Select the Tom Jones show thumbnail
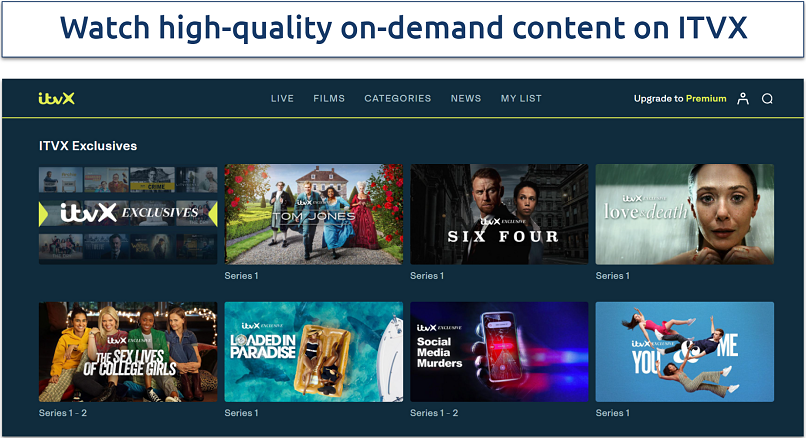Image resolution: width=806 pixels, height=438 pixels. (x=314, y=214)
